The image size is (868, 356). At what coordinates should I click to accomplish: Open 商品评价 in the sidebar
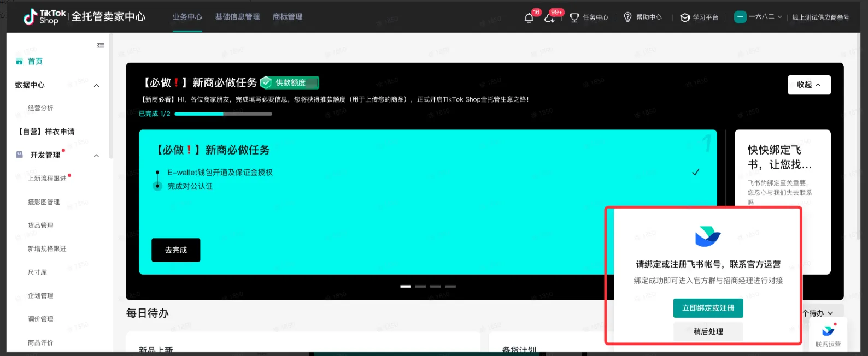coord(40,343)
